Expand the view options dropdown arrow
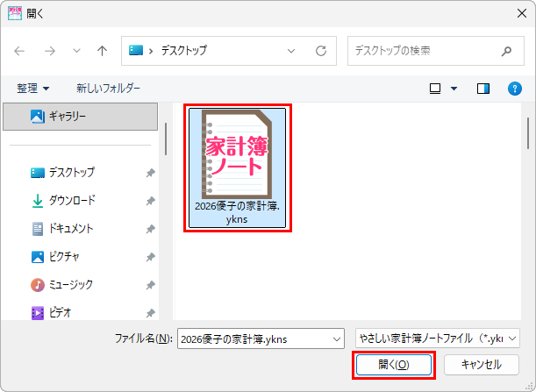This screenshot has height=392, width=536. click(454, 89)
